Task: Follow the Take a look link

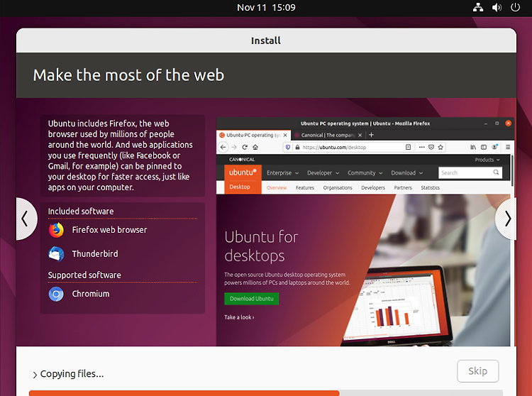Action: (239, 317)
